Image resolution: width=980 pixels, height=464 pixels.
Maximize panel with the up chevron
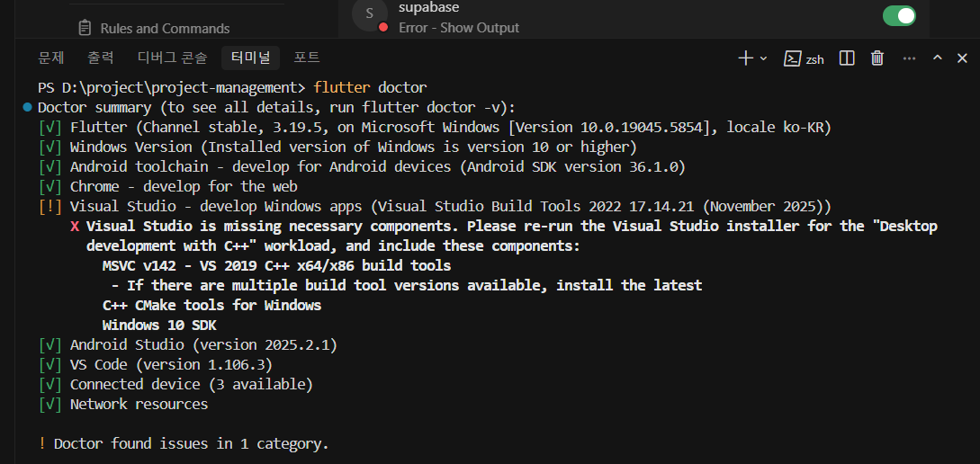point(937,58)
